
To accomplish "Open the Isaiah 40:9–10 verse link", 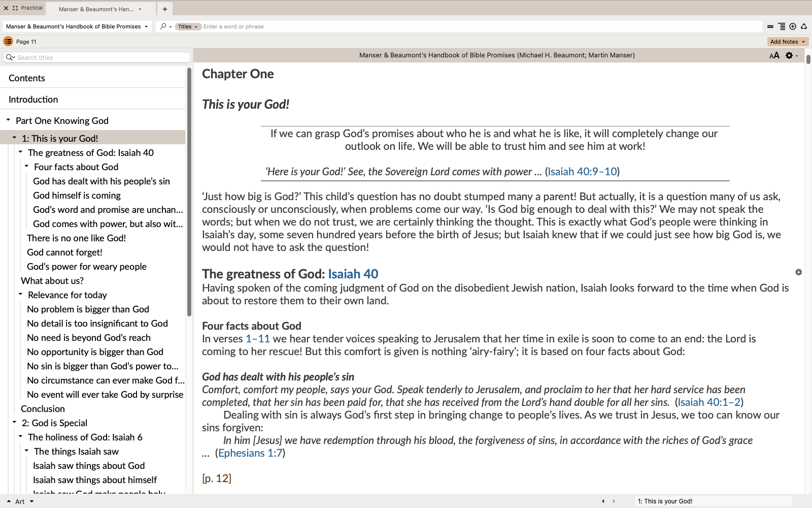I will 582,172.
